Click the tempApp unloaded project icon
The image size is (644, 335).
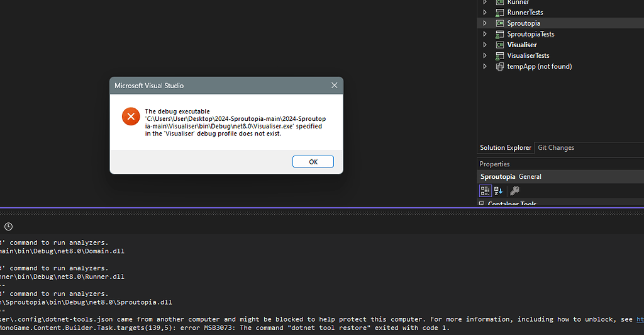click(499, 66)
